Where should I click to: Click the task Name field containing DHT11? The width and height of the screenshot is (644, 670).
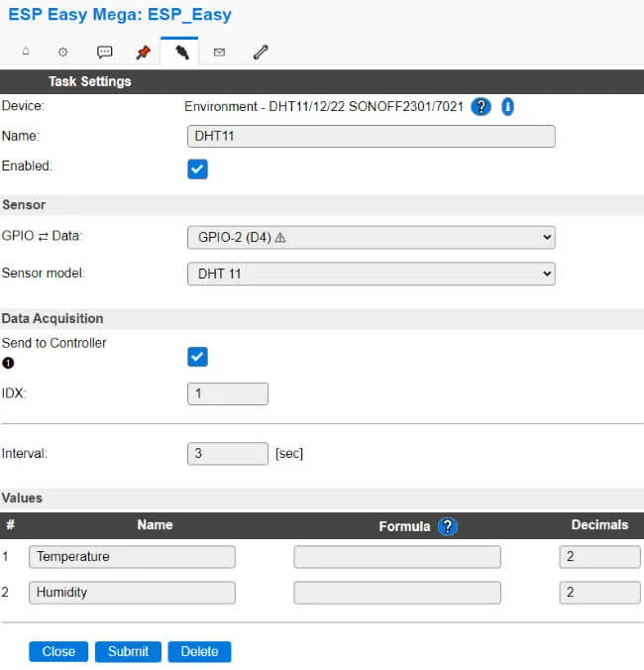pyautogui.click(x=371, y=137)
